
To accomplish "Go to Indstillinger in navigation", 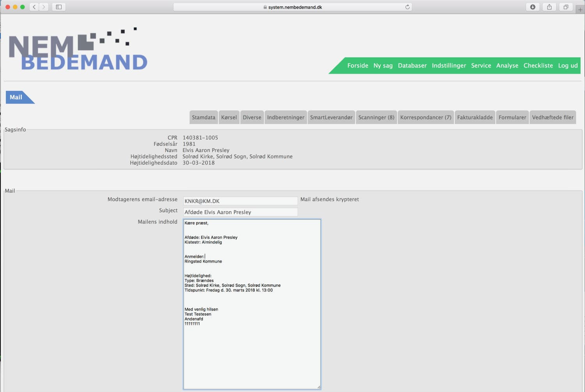I will 449,66.
